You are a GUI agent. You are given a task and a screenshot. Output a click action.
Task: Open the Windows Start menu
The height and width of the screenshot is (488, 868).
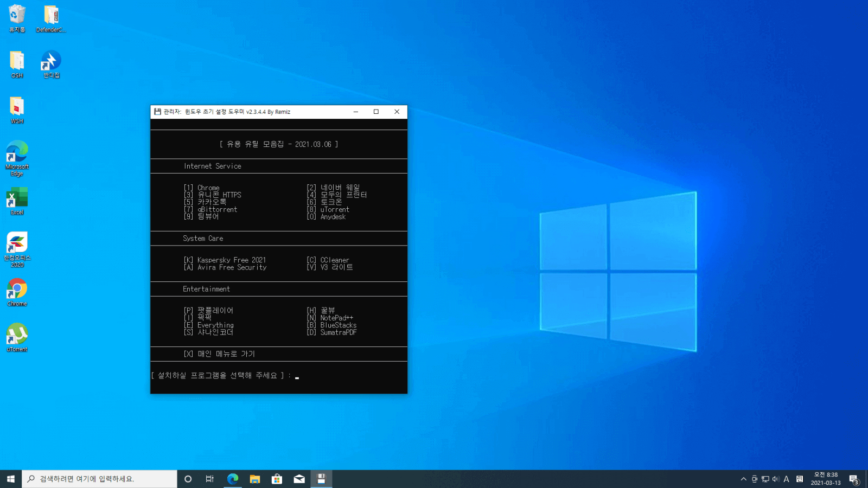tap(11, 479)
